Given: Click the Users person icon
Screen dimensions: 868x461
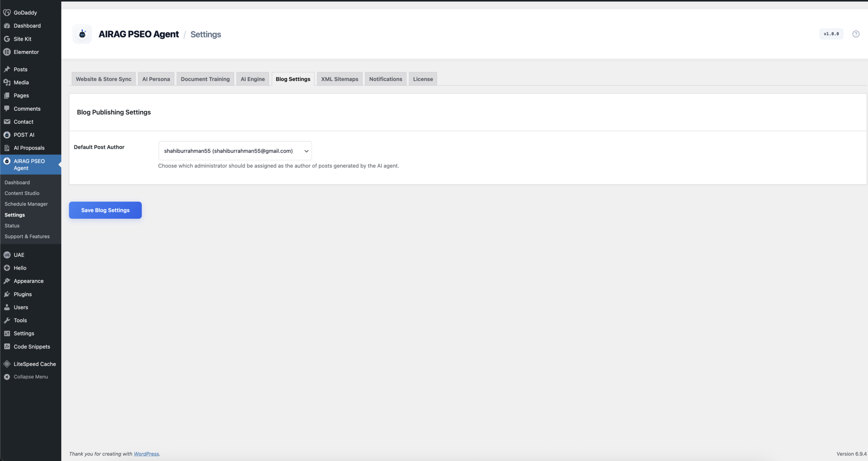Looking at the screenshot, I should (7, 307).
